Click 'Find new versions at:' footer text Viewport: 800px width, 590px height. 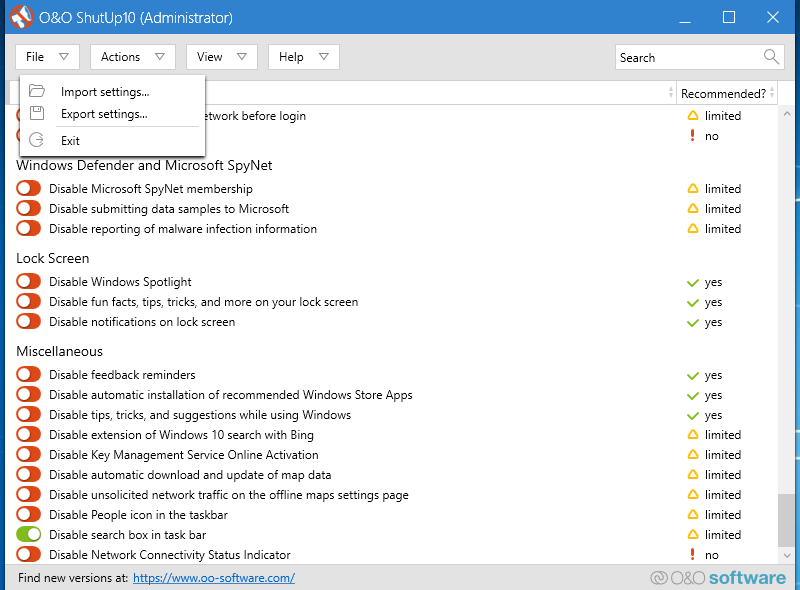click(x=73, y=578)
